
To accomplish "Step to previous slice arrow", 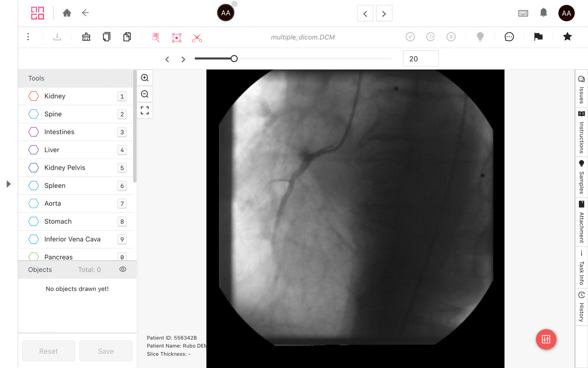I will 167,59.
